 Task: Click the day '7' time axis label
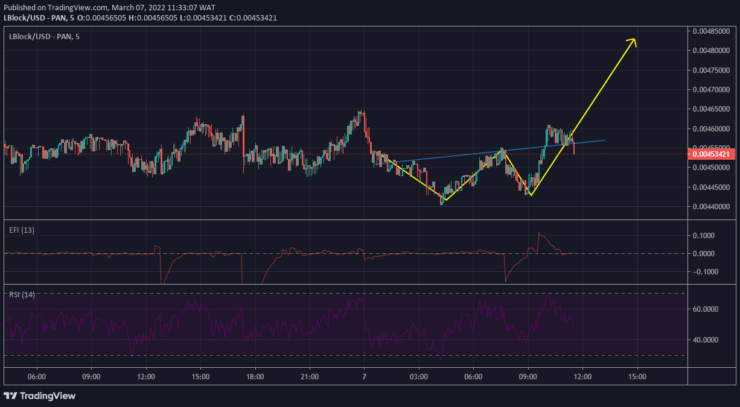(x=364, y=377)
